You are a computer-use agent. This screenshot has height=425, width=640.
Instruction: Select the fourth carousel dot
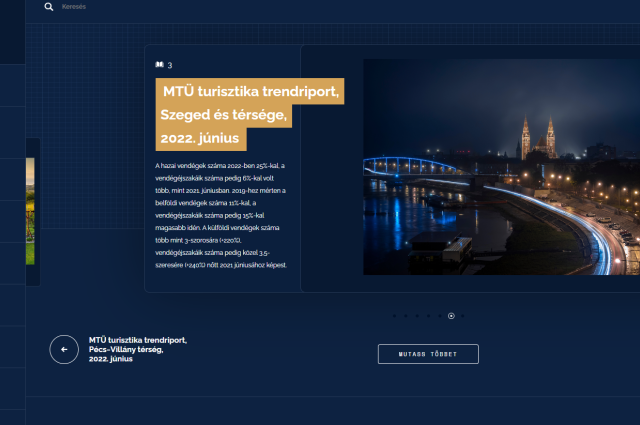428,316
